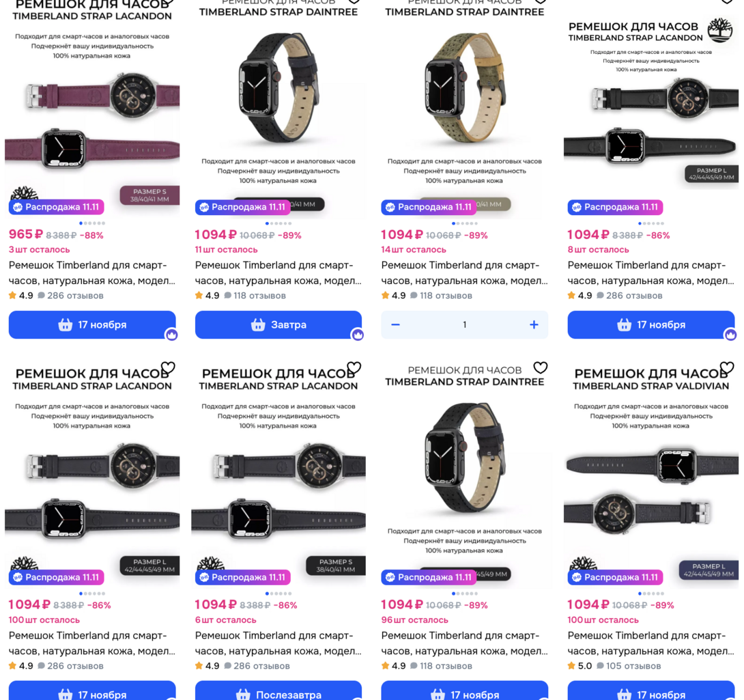Click Распродажа 11.11 badge on Valdivian strap
The width and height of the screenshot is (744, 700).
pos(615,577)
